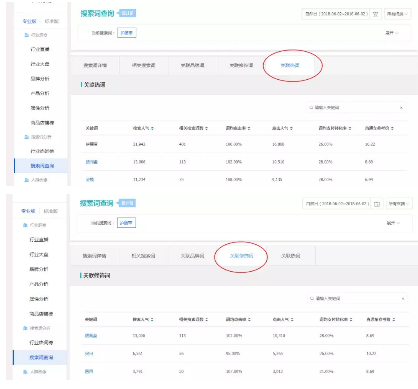Open 品牌分析 in the upper sidebar
Viewport: 418px width, 389px height.
(40, 78)
